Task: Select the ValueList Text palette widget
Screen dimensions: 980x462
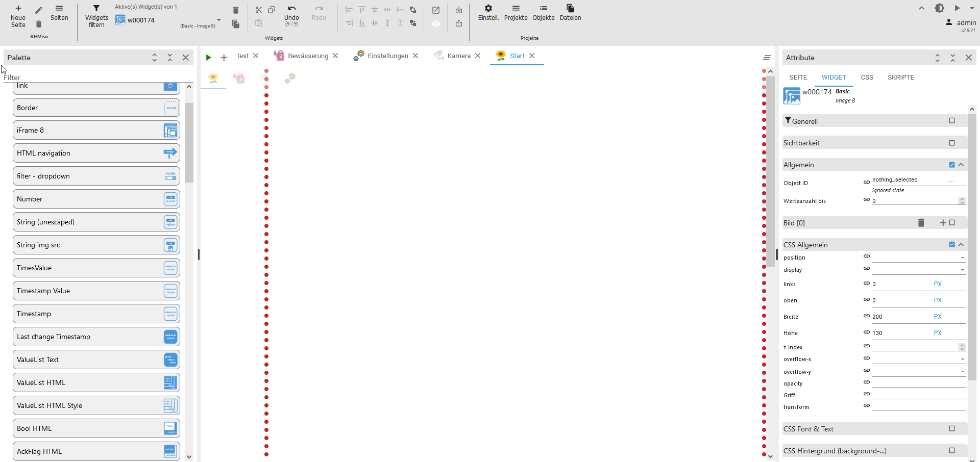Action: point(96,360)
